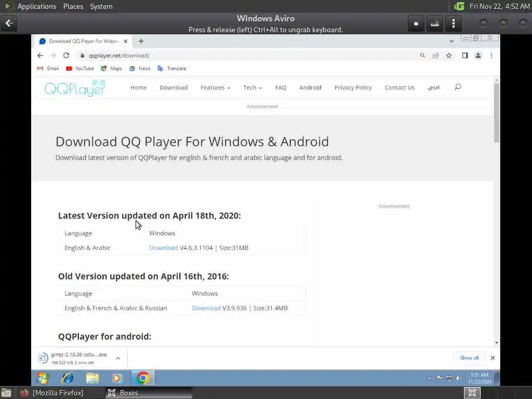Open Chrome zoom magnifier icon
The image size is (532, 399).
point(422,55)
